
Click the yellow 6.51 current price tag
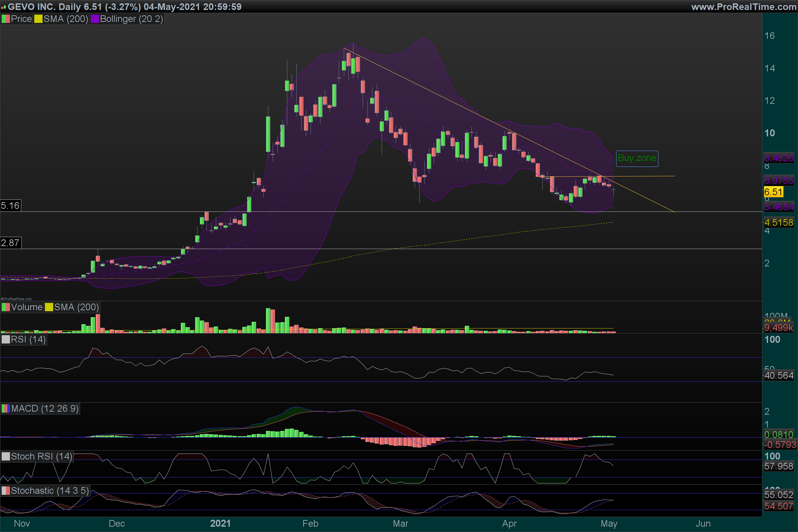[773, 192]
